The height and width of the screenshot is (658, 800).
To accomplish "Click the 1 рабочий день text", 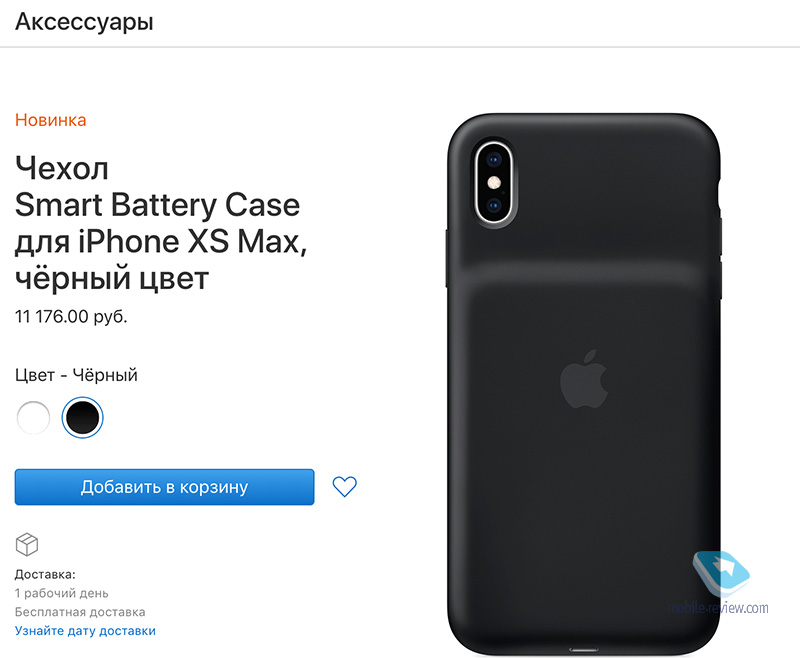I will [61, 593].
